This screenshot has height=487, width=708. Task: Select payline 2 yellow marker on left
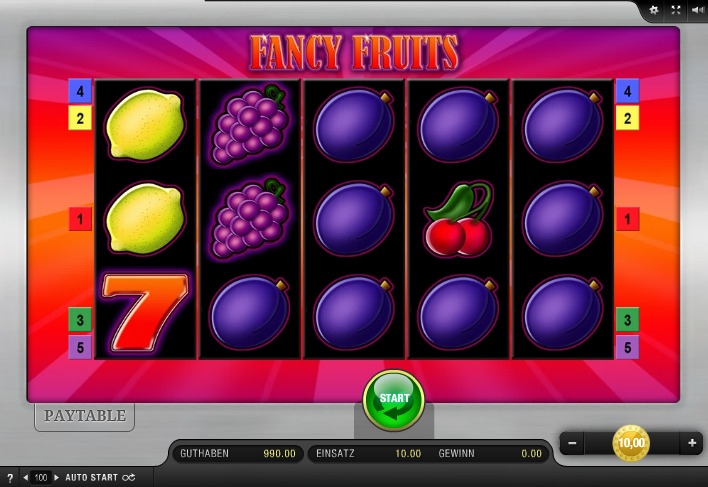click(x=80, y=118)
